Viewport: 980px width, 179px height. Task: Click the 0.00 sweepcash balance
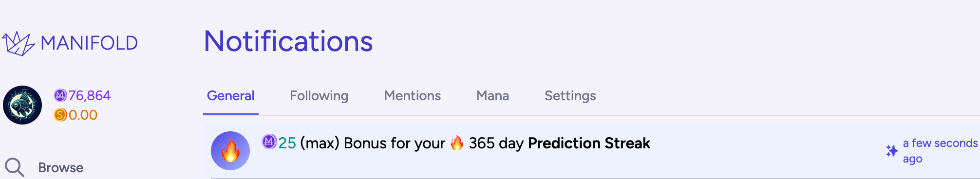click(x=83, y=115)
